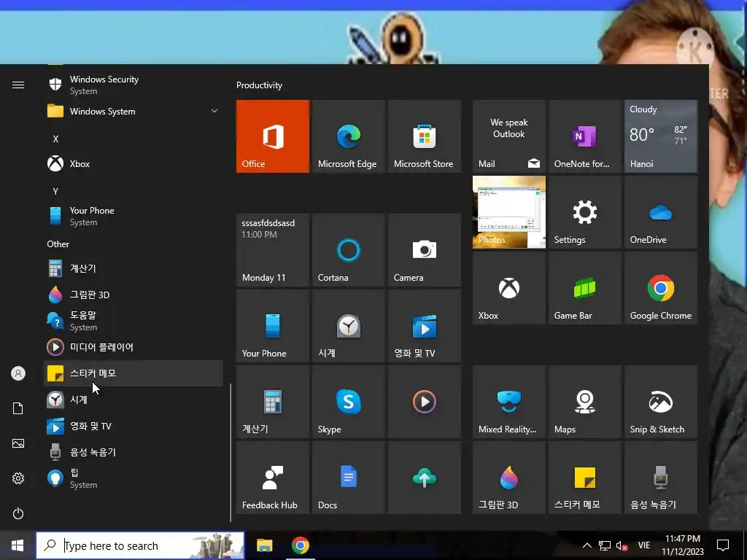This screenshot has height=560, width=747.
Task: Expand the Windows System folder
Action: point(133,112)
